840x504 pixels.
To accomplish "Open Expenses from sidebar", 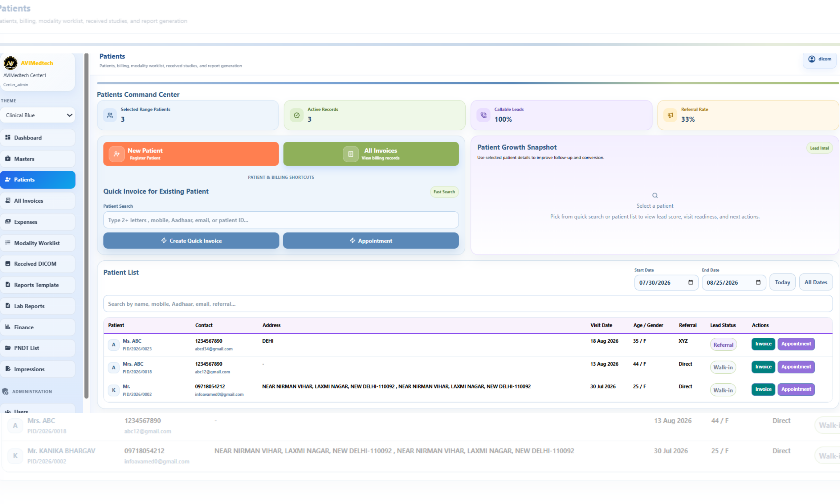I will [x=38, y=222].
